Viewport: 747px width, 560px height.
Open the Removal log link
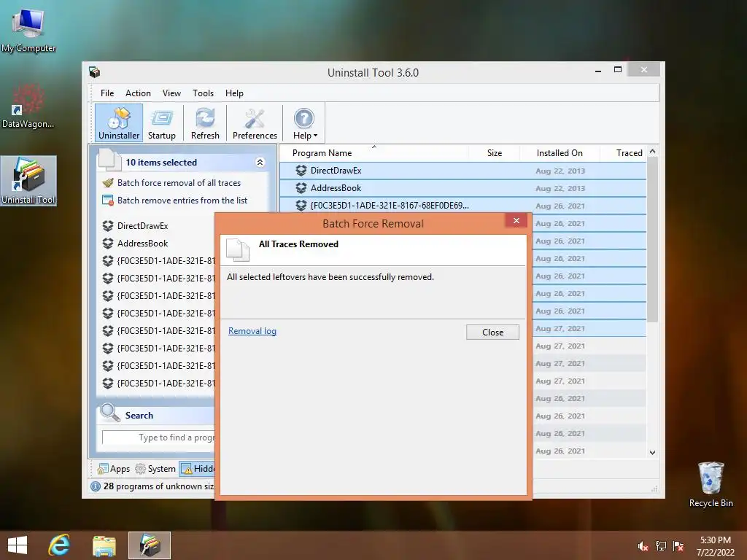coord(252,331)
